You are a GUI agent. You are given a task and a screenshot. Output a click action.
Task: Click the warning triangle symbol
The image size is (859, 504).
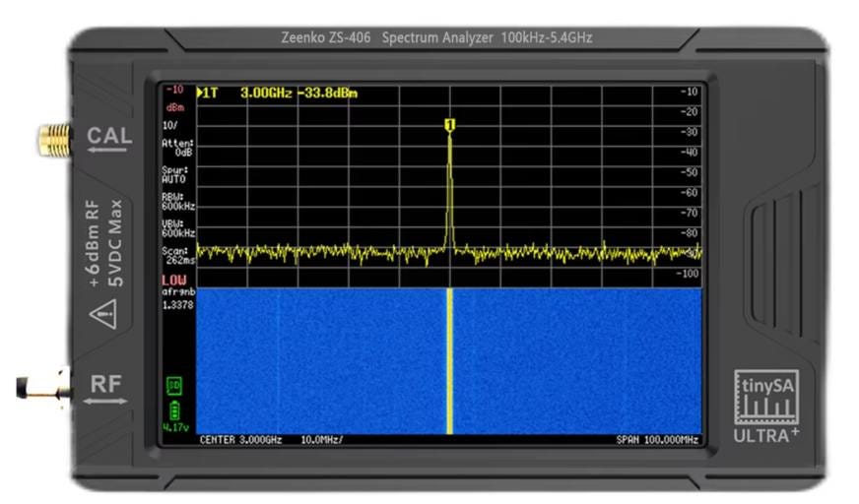click(x=102, y=316)
